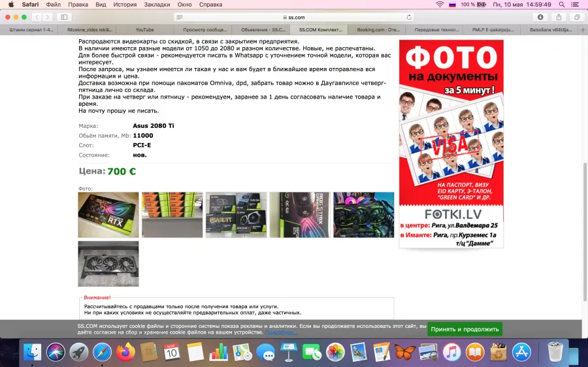
Task: Click the Asus 2080 Ti brand value
Action: click(x=154, y=125)
